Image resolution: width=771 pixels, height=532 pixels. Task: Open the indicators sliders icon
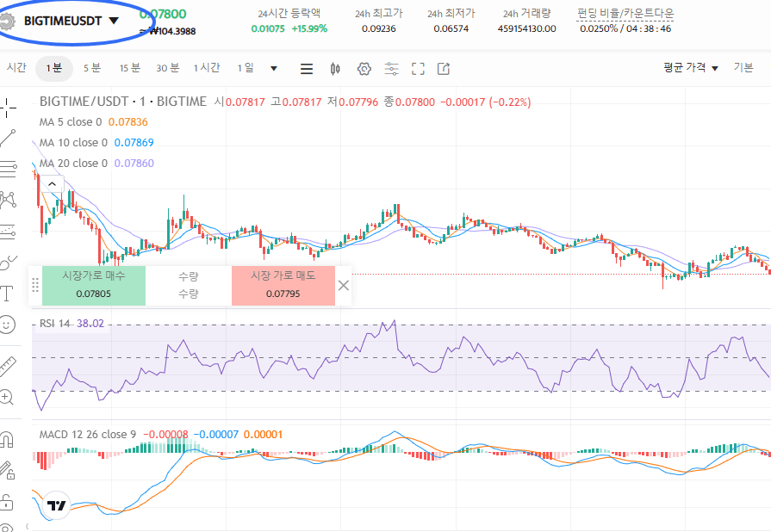(391, 69)
